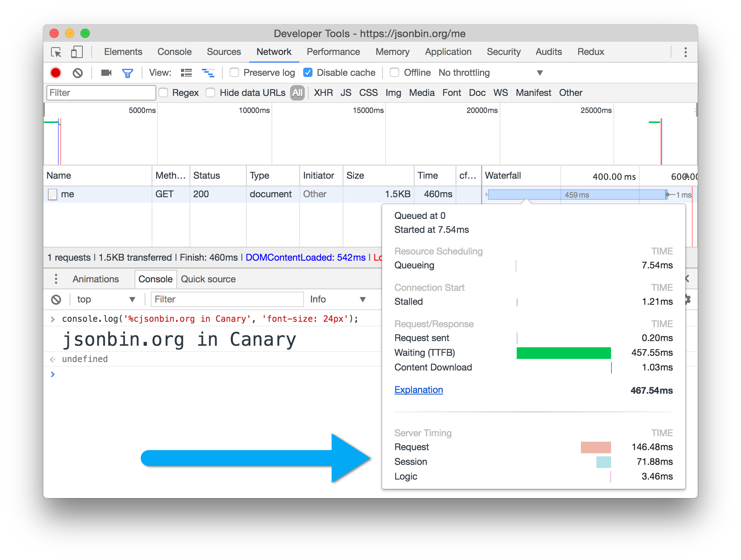Click the console prompt input line
Image resolution: width=741 pixels, height=560 pixels.
pos(217,374)
